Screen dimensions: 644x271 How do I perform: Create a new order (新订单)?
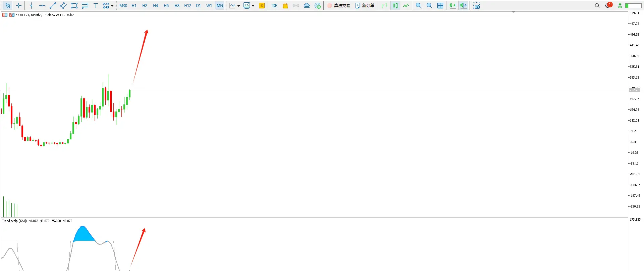click(x=365, y=5)
